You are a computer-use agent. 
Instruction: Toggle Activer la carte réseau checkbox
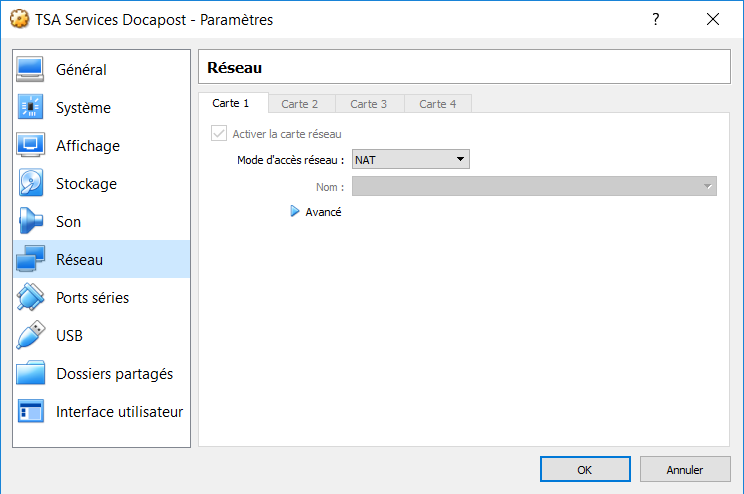coord(219,133)
